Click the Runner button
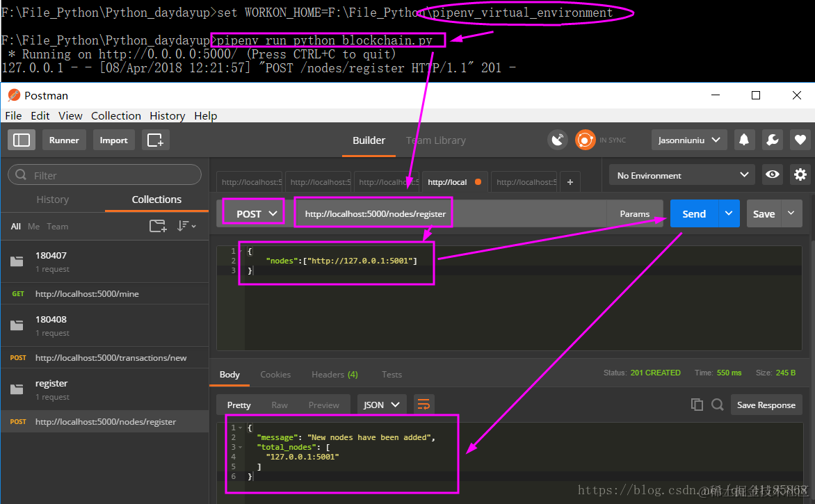 click(x=64, y=140)
